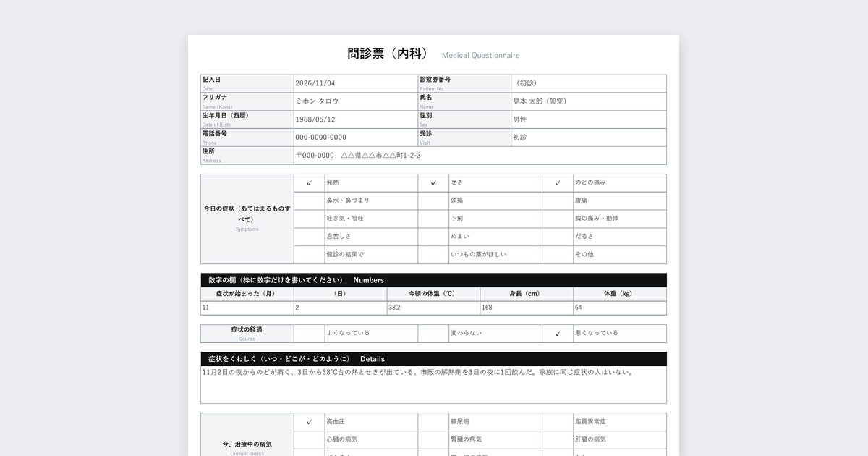Click the 受診 field showing 初診
The height and width of the screenshot is (456, 868).
point(589,138)
